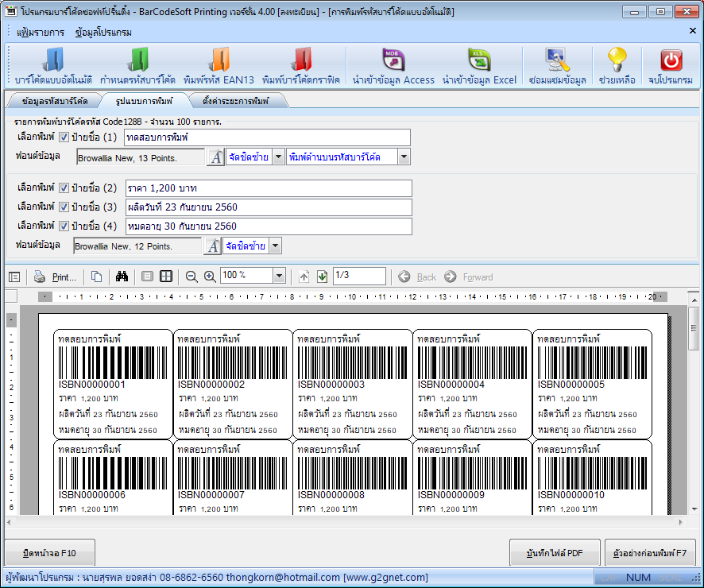The height and width of the screenshot is (588, 704).
Task: Click the binoculars find icon
Action: tap(122, 277)
